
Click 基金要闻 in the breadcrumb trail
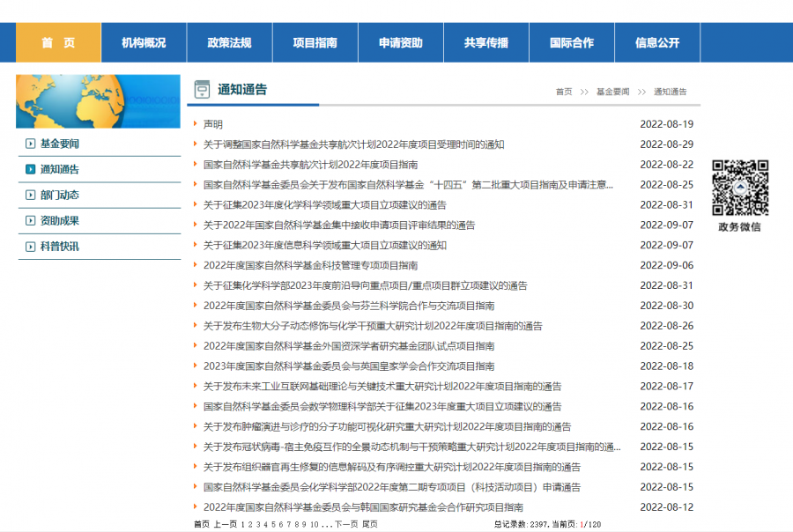click(612, 92)
